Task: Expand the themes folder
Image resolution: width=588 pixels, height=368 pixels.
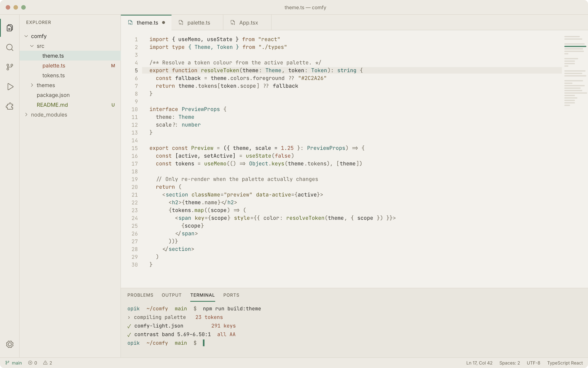Action: 32,85
